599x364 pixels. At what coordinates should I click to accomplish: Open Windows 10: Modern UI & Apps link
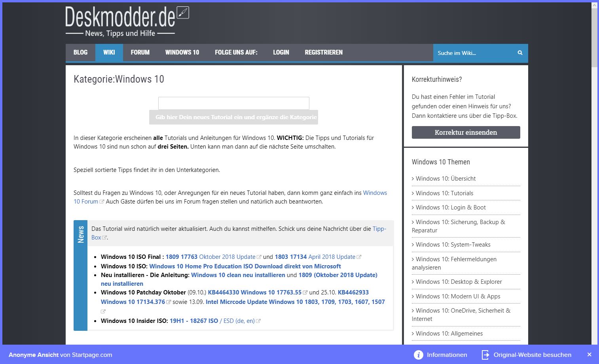click(x=458, y=296)
